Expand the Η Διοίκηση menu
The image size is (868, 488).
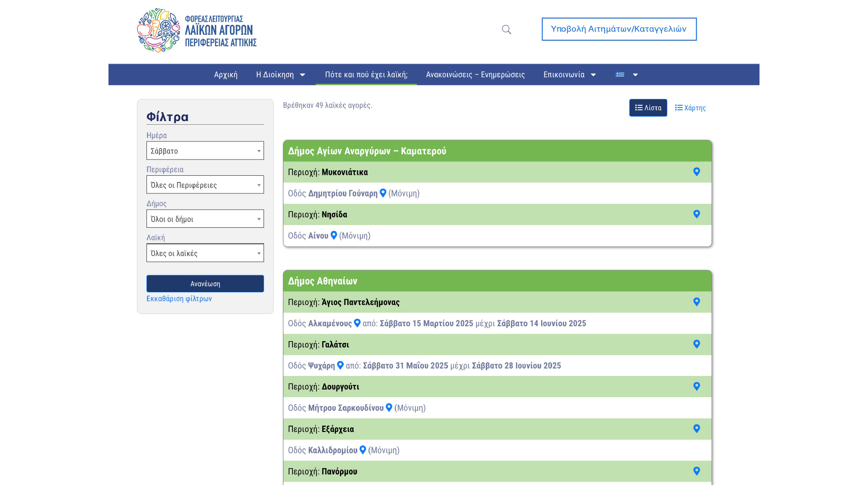coord(281,75)
